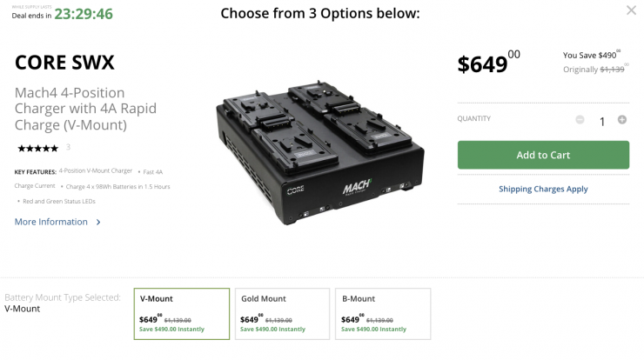Choose the B-Mount battery option
This screenshot has width=644, height=360.
[383, 313]
